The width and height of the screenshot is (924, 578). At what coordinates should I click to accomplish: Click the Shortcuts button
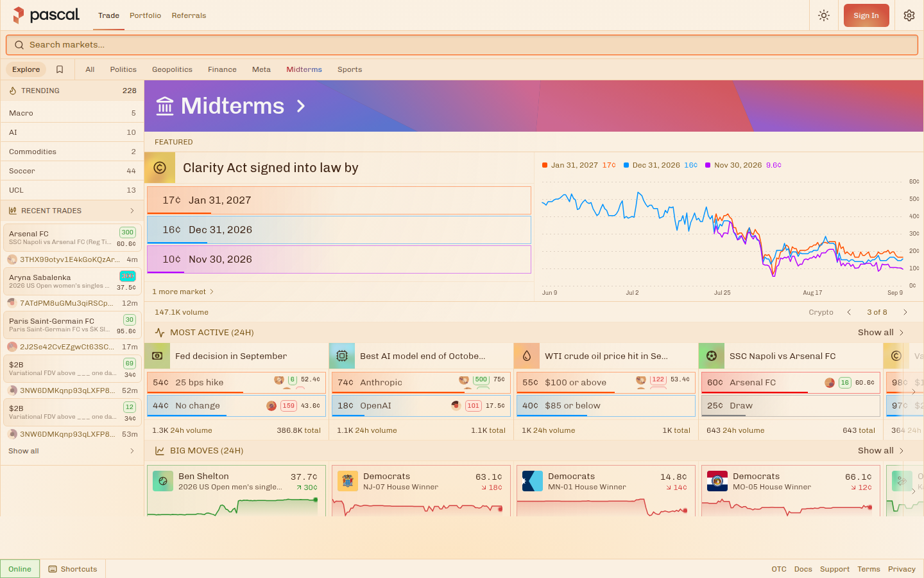tap(73, 569)
